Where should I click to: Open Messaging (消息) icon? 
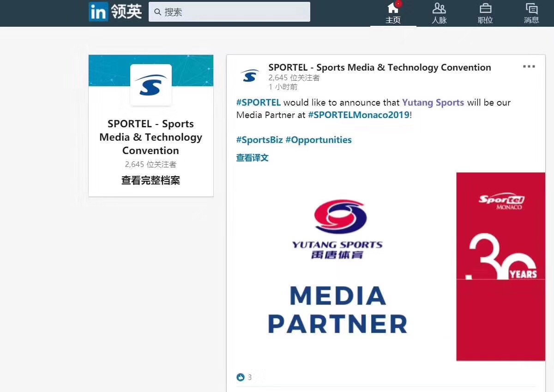coord(531,13)
